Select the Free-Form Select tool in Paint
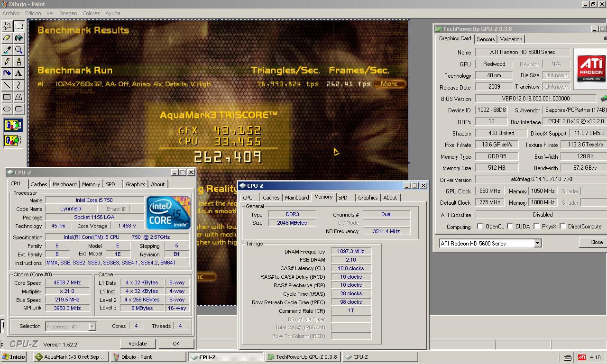Image resolution: width=607 pixels, height=364 pixels. coord(7,26)
